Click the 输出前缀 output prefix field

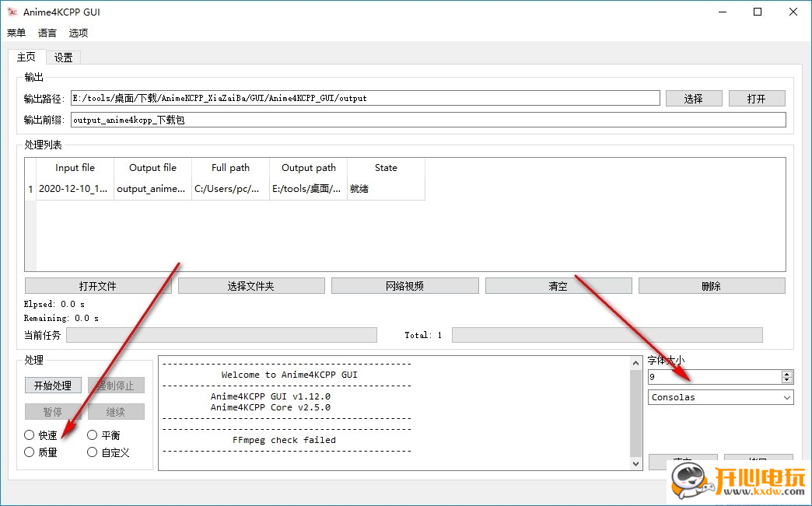pos(429,120)
